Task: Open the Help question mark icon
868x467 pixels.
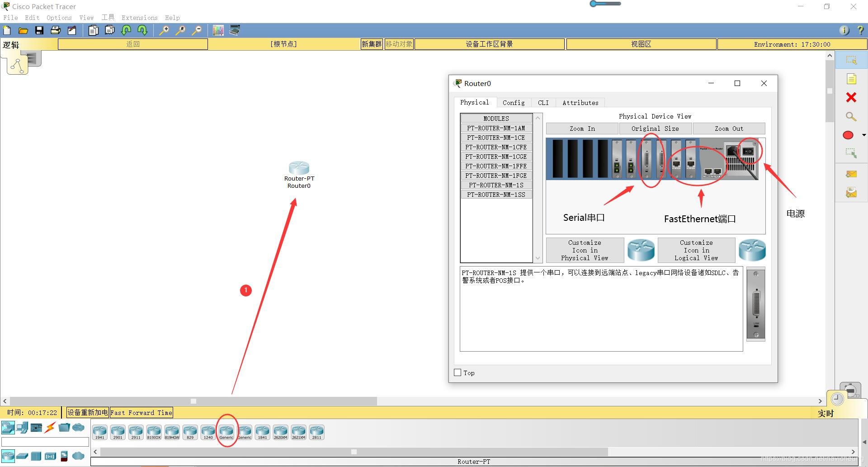Action: [860, 30]
